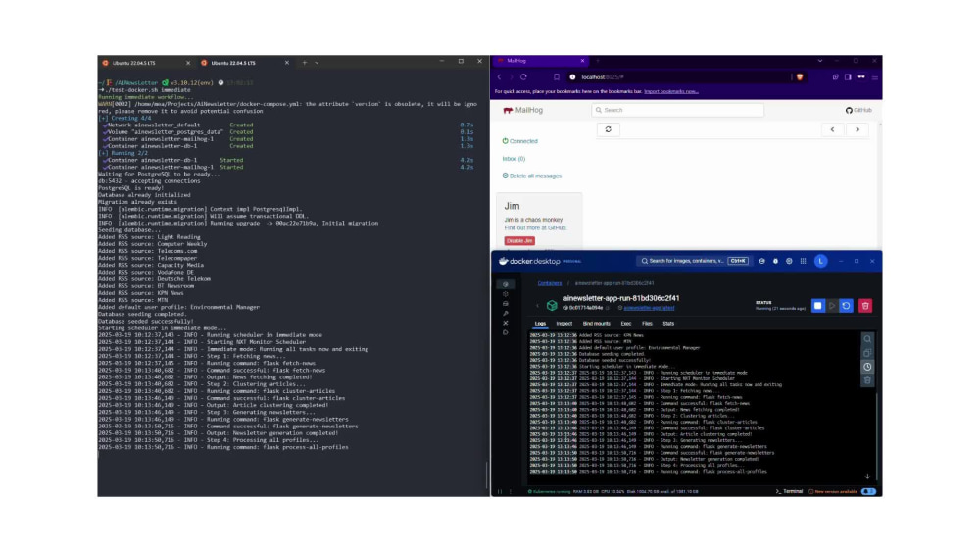Viewport: 980px width, 552px height.
Task: Go back using the Docker container back chevron
Action: pos(537,306)
